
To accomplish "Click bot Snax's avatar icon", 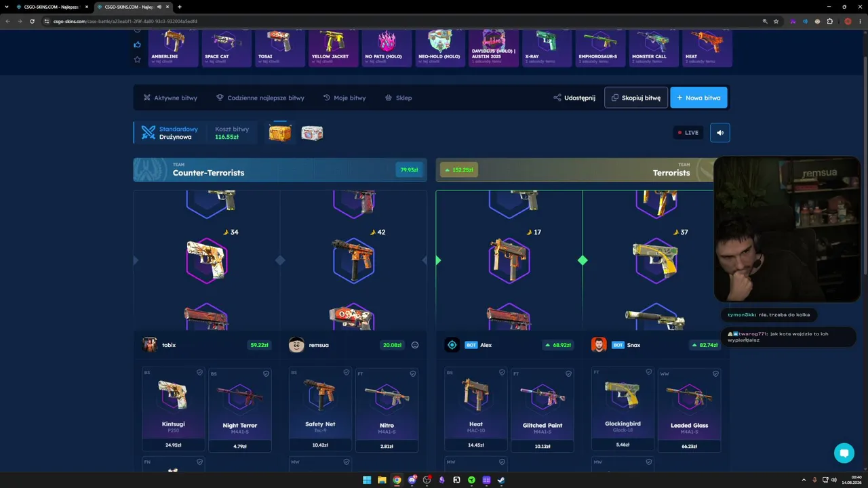I will coord(599,345).
